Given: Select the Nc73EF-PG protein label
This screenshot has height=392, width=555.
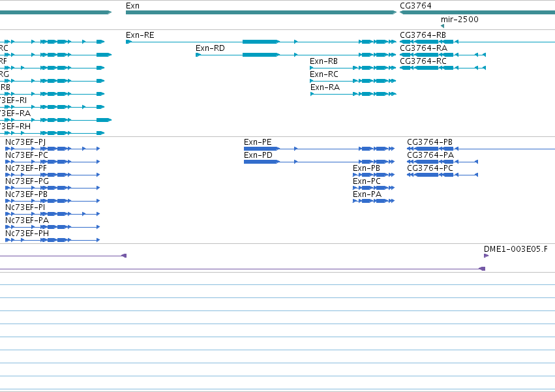Looking at the screenshot, I should (27, 181).
